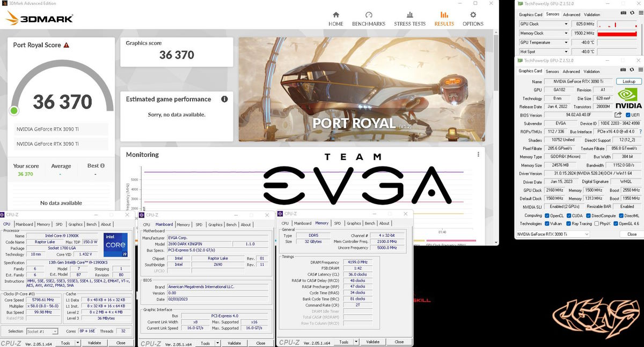Click the Bus Interface question mark icon
This screenshot has width=644, height=347.
[x=640, y=132]
